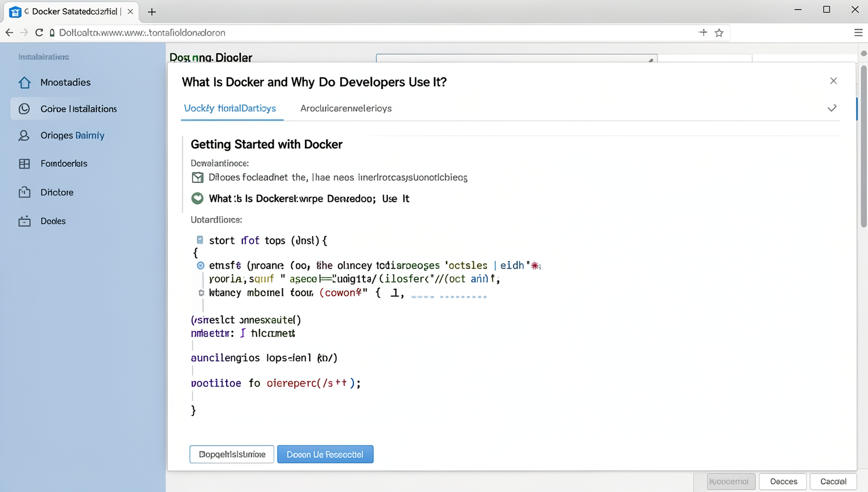
Task: Click the Dewaiantinoce: label
Action: pyautogui.click(x=220, y=163)
